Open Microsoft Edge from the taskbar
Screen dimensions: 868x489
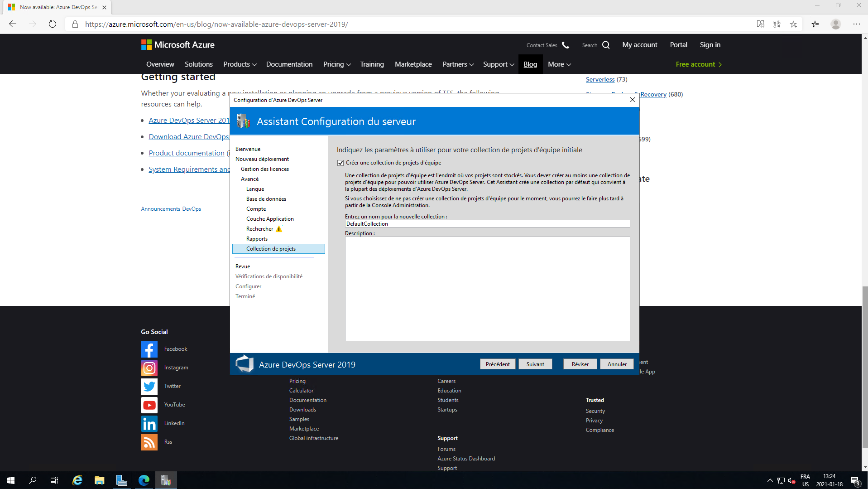(144, 480)
